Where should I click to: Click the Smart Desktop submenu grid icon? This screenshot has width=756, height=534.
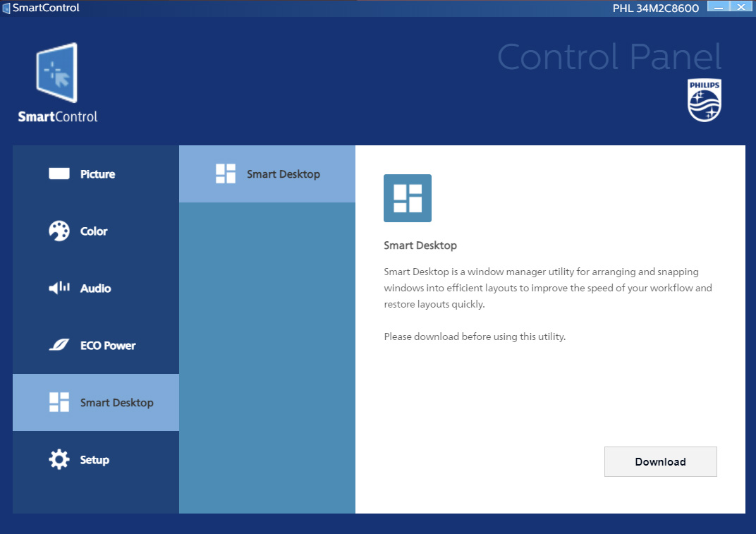tap(225, 174)
